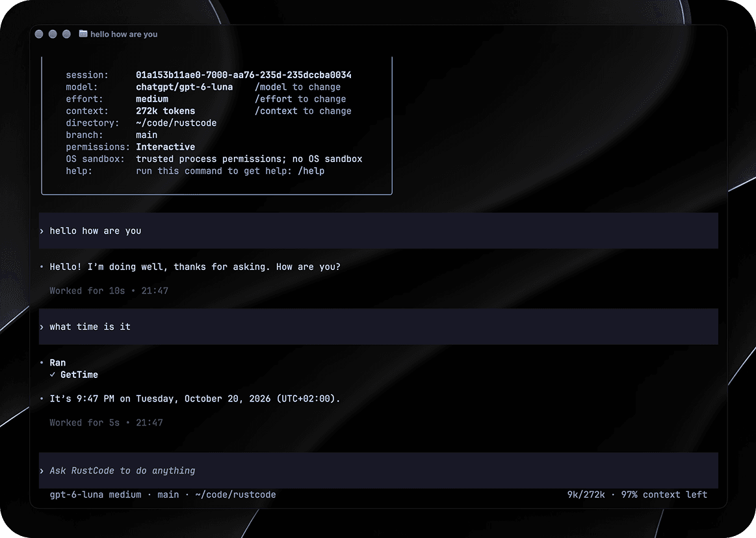Click the 'GetTime' tool name

tap(79, 375)
